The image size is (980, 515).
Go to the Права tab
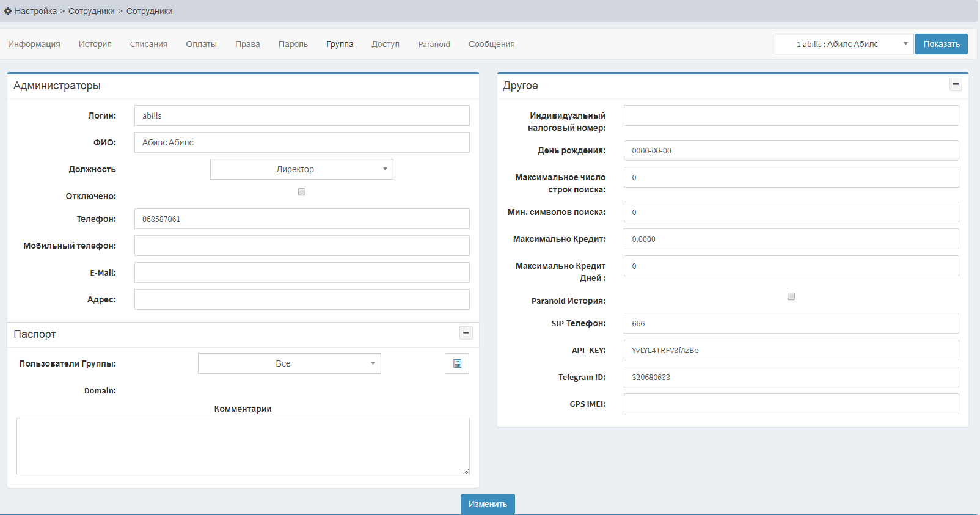[x=247, y=44]
